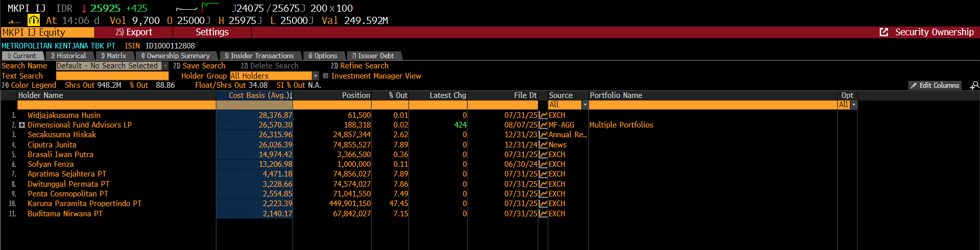This screenshot has height=250, width=980.
Task: Open the Color Legend
Action: (29, 85)
